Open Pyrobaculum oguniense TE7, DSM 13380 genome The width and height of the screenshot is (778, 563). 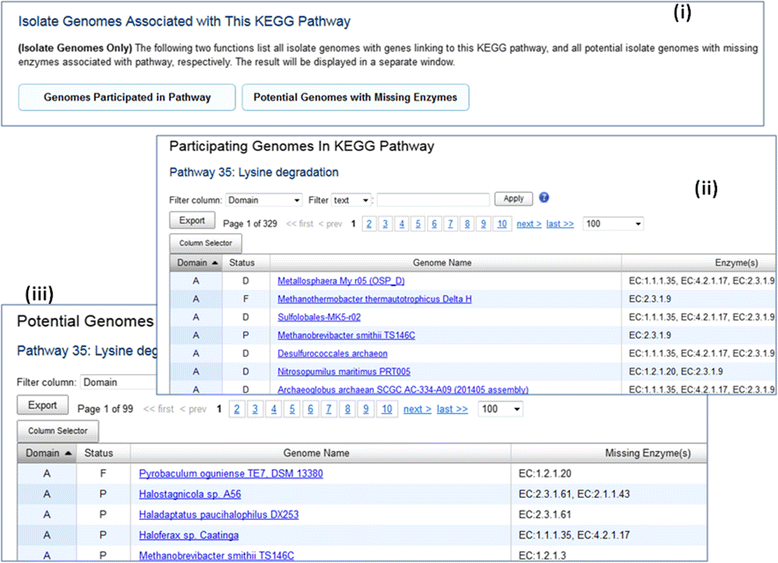pos(231,474)
